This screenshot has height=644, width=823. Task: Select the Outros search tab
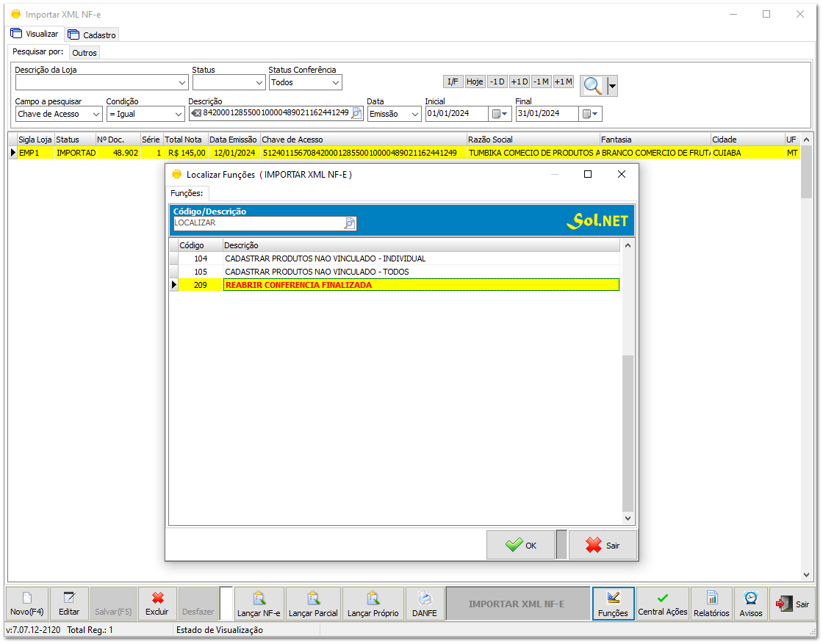(x=85, y=53)
